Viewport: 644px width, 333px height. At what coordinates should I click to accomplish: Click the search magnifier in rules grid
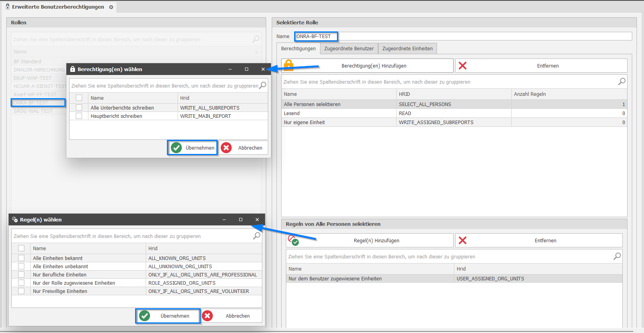(x=617, y=256)
